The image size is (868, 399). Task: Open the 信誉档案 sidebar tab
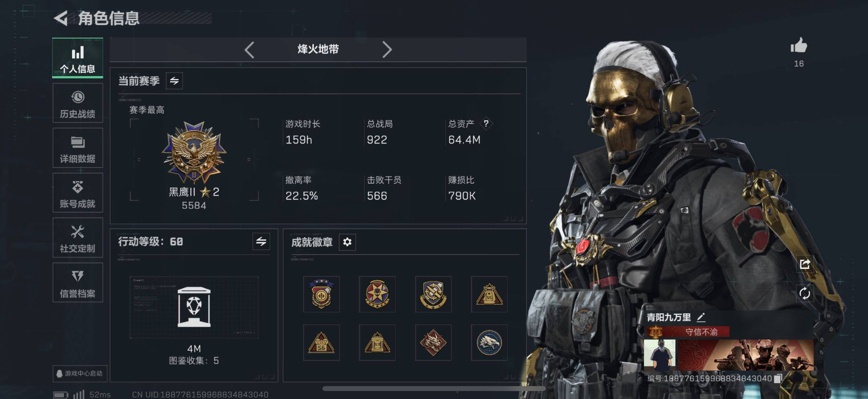[78, 283]
